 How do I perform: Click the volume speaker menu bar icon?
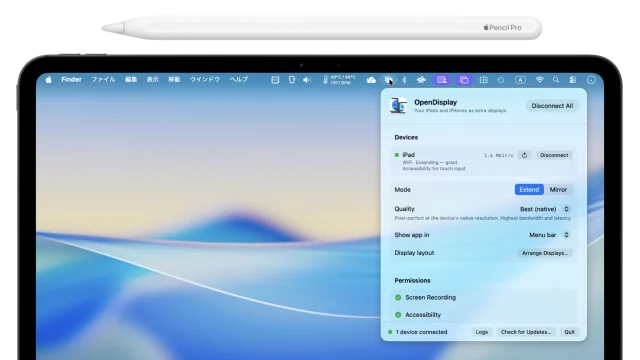point(307,80)
